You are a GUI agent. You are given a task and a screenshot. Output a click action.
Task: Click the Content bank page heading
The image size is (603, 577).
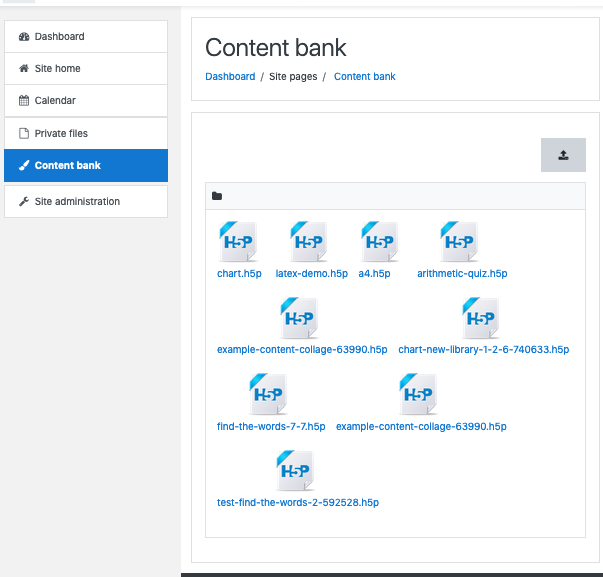coord(276,48)
